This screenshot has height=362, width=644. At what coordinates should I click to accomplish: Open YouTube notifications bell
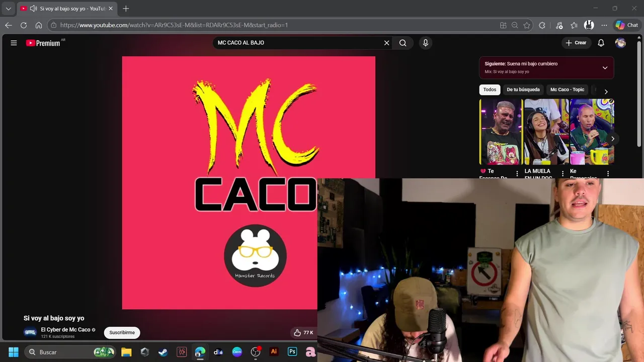[x=601, y=43]
